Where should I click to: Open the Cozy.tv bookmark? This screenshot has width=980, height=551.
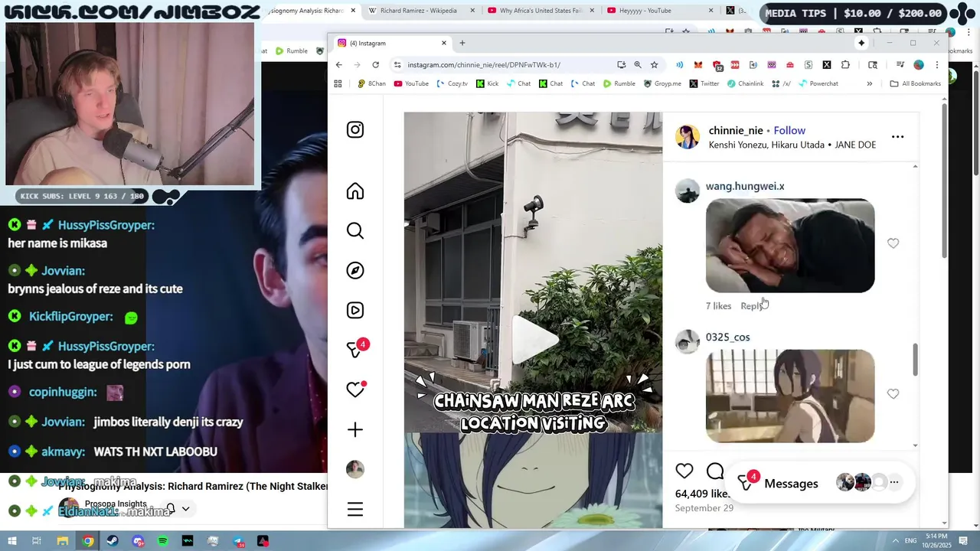pos(452,83)
